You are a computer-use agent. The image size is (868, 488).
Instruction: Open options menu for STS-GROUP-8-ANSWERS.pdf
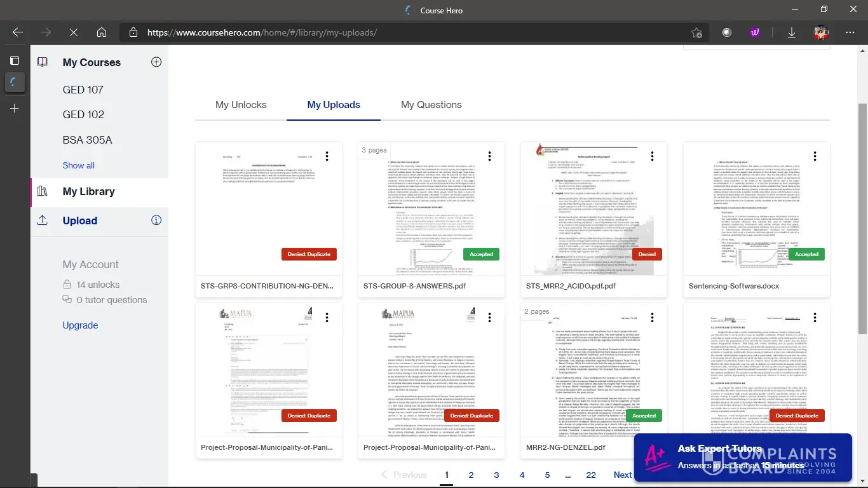pos(489,156)
